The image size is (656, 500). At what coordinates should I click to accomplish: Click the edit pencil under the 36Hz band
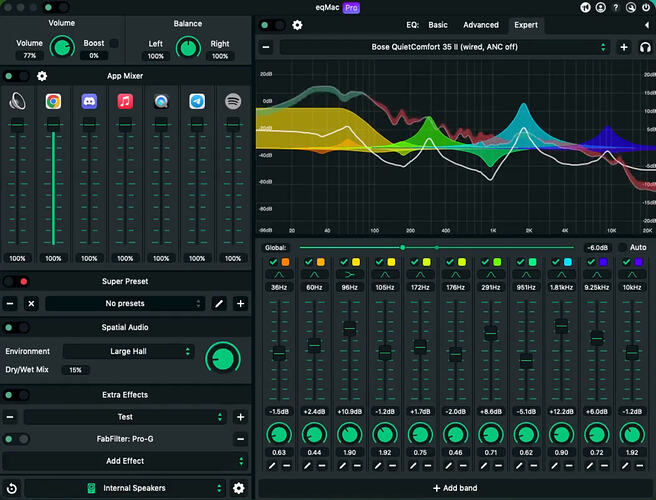pos(272,465)
